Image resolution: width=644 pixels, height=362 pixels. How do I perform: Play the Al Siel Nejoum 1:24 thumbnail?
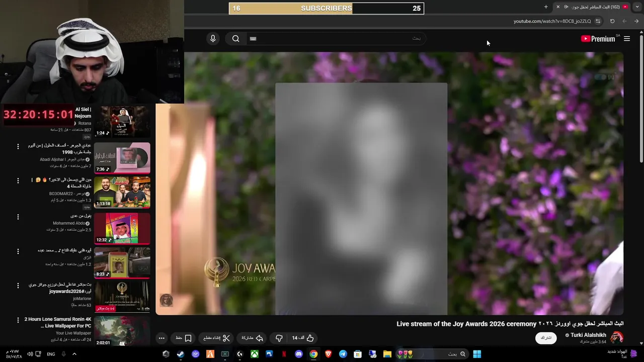click(x=122, y=122)
